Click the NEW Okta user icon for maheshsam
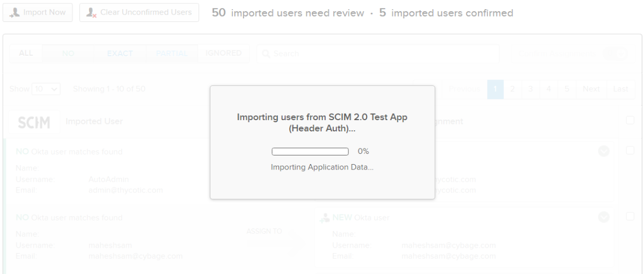The width and height of the screenshot is (644, 274). tap(324, 218)
